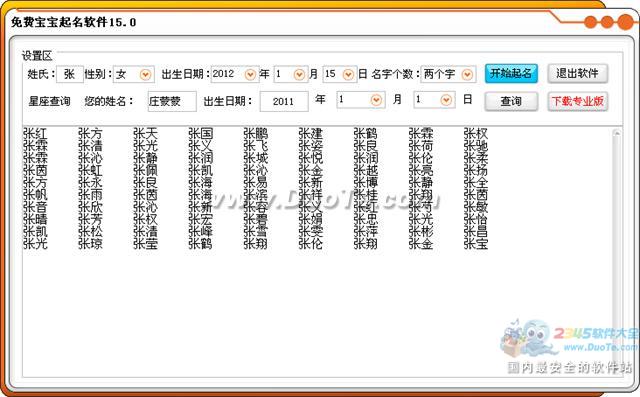
Task: Open the month dropdown in 星座查询 row
Action: point(376,100)
